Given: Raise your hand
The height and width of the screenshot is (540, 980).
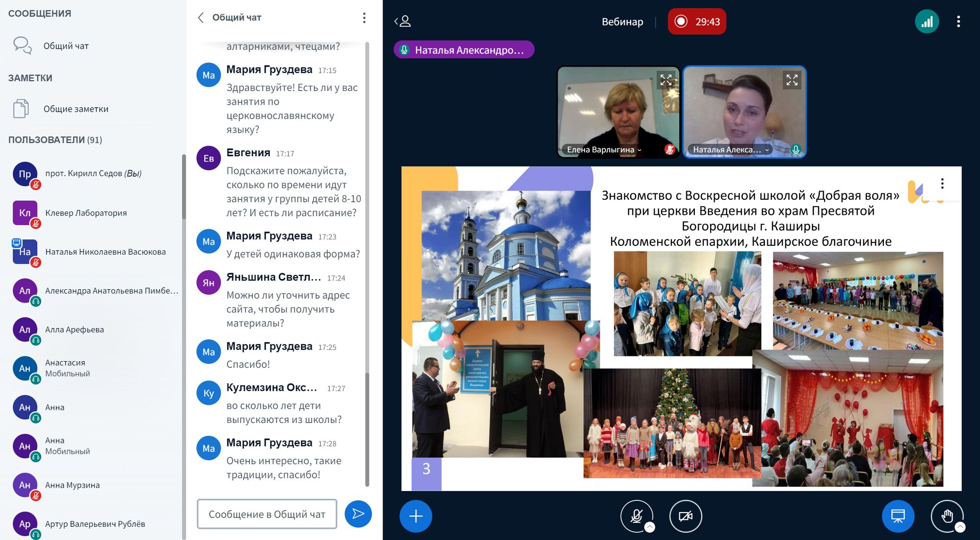Looking at the screenshot, I should pyautogui.click(x=947, y=516).
